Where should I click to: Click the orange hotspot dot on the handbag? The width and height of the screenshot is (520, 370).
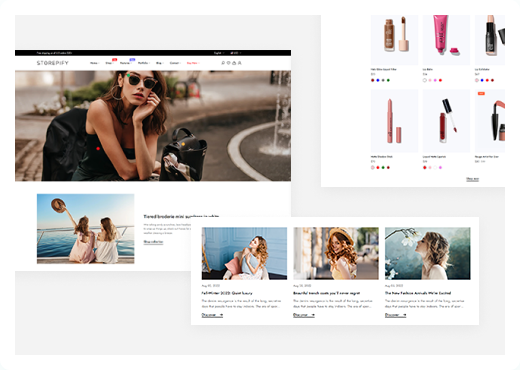183,144
